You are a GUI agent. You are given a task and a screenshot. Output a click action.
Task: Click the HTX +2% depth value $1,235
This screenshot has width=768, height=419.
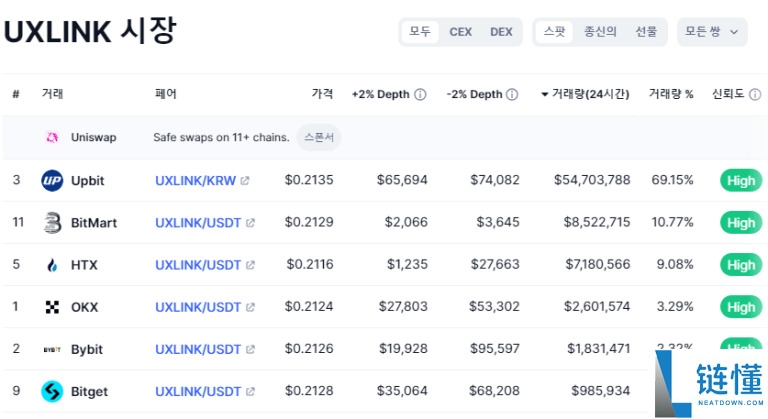pos(408,264)
